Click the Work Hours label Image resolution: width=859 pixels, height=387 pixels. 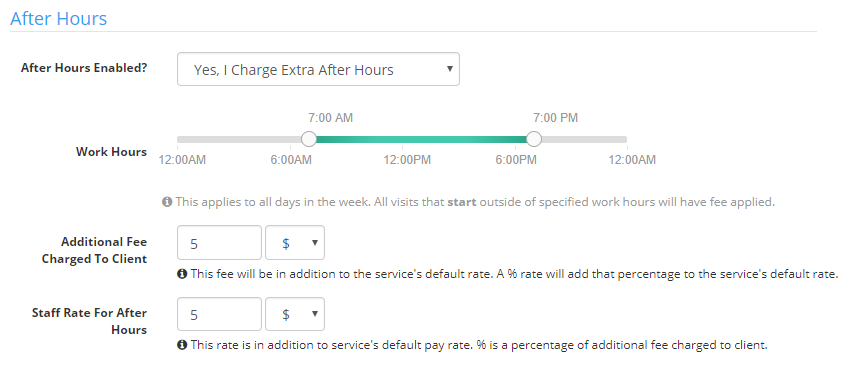(x=111, y=152)
